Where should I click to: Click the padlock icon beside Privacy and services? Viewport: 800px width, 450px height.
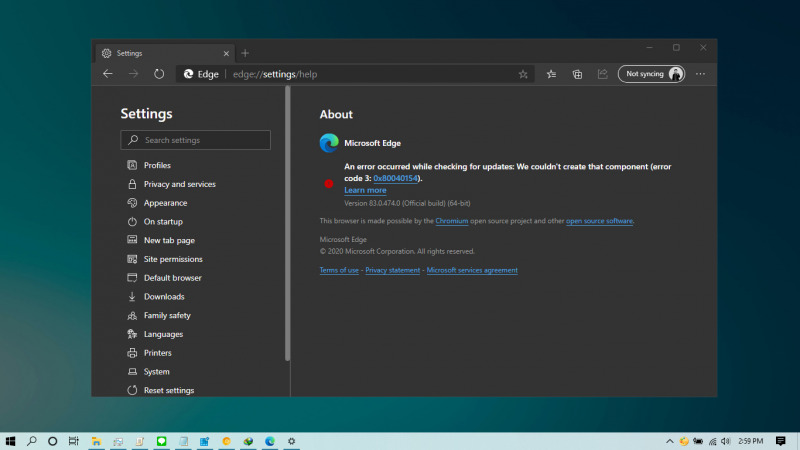point(132,184)
